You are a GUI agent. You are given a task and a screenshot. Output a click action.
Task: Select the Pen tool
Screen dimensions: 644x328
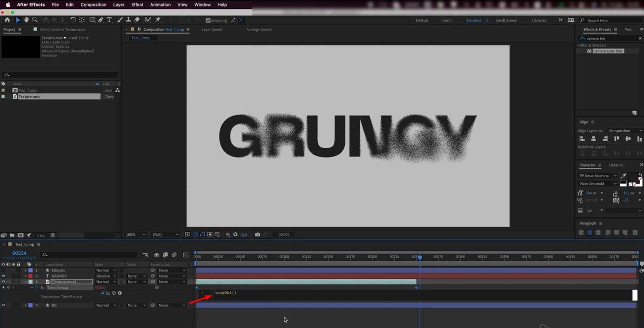coord(101,20)
